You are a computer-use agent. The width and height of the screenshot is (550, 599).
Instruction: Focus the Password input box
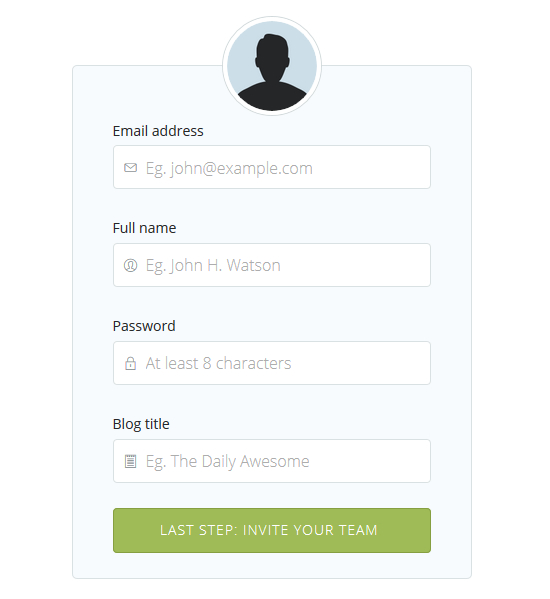pos(272,363)
